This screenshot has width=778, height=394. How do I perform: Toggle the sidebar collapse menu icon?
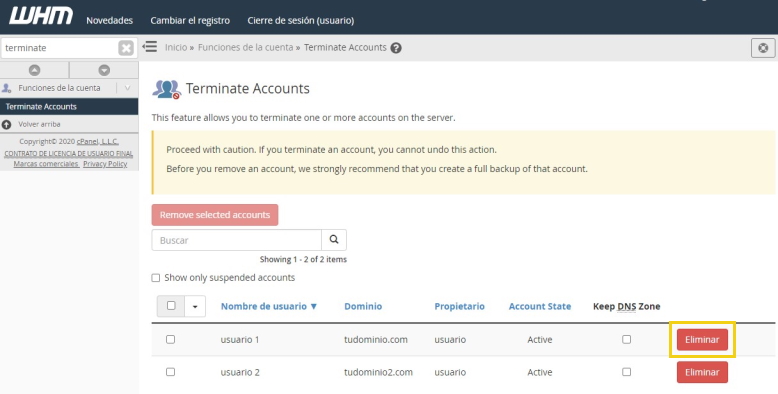[149, 47]
